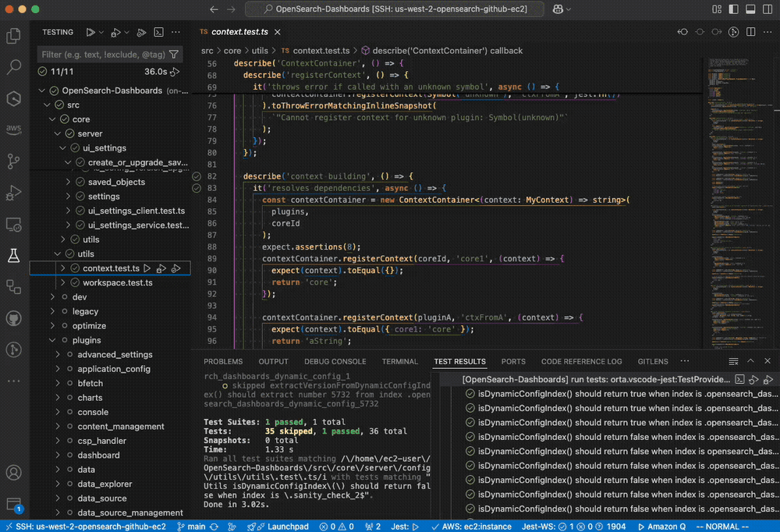
Task: Open Copilot icon in title bar
Action: 558,9
